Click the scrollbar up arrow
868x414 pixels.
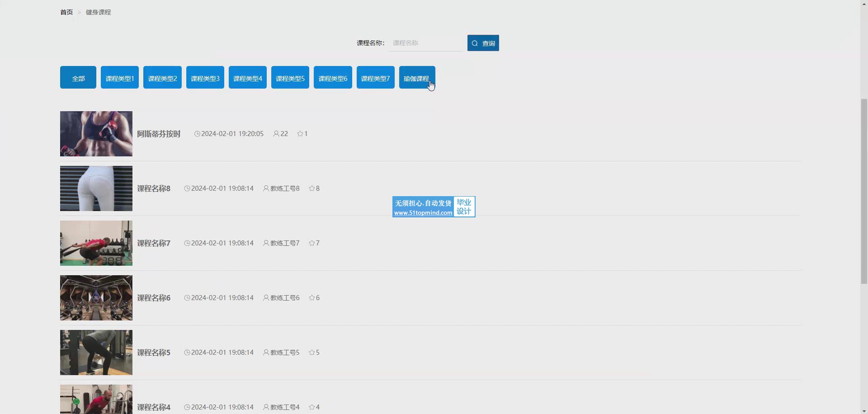(864, 4)
